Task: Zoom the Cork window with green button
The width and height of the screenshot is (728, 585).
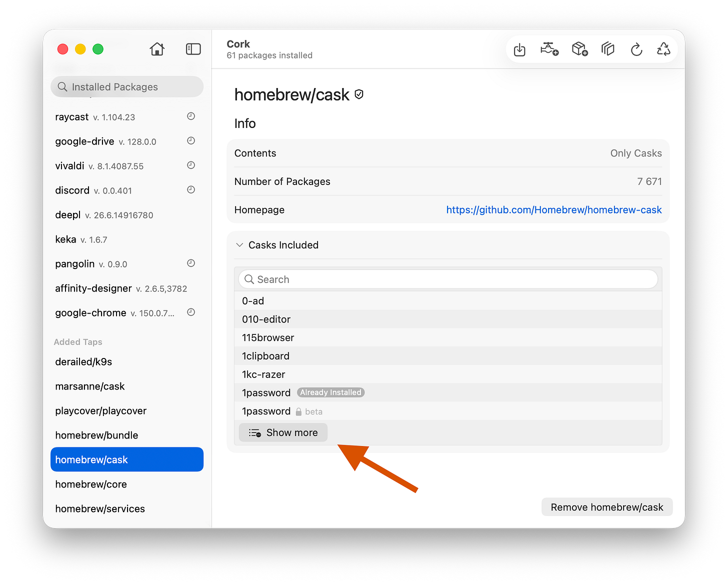Action: pos(98,49)
